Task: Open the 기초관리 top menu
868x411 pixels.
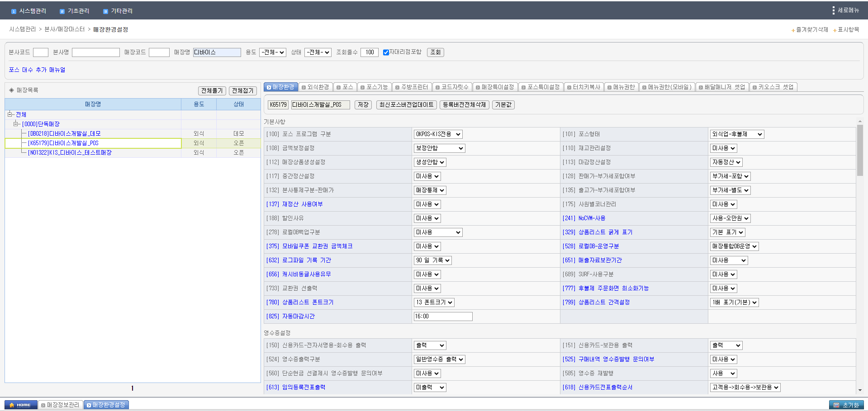Action: click(75, 11)
